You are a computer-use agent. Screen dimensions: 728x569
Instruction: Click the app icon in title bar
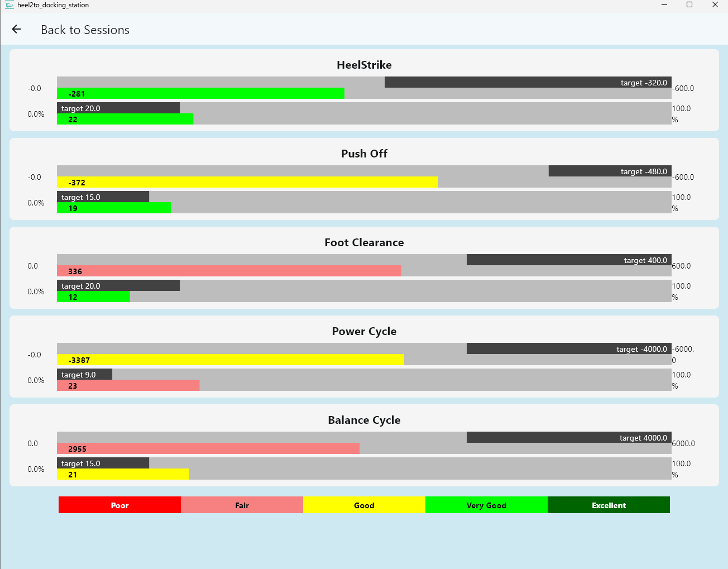[x=9, y=5]
